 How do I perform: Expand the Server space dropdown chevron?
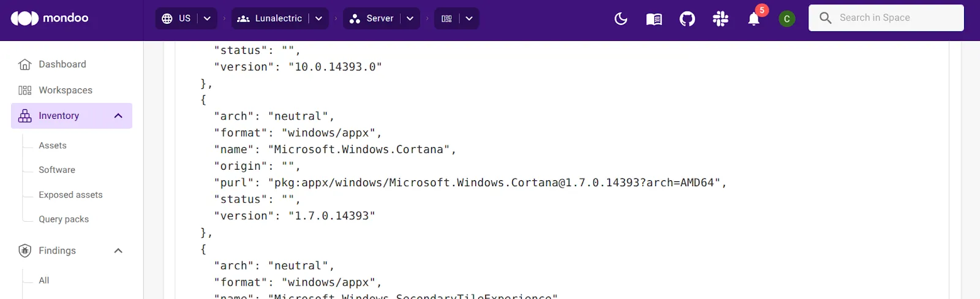[410, 18]
